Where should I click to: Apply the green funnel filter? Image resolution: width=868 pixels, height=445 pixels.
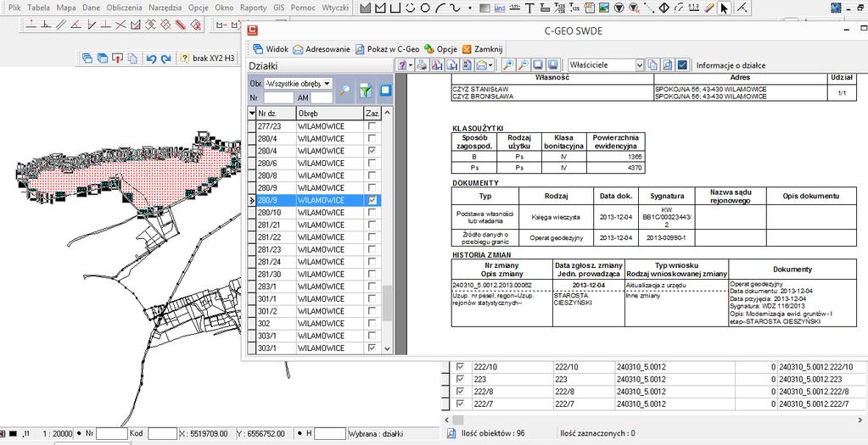coord(366,91)
